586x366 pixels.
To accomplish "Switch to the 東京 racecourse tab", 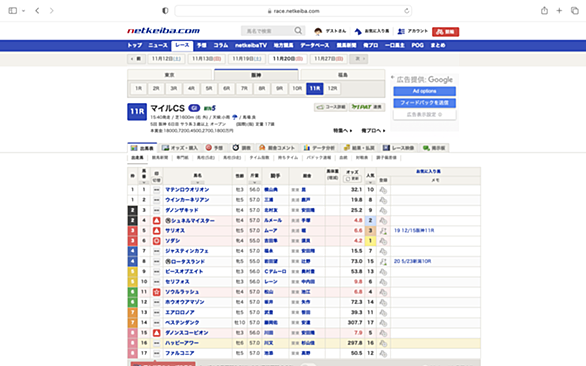I will point(170,75).
